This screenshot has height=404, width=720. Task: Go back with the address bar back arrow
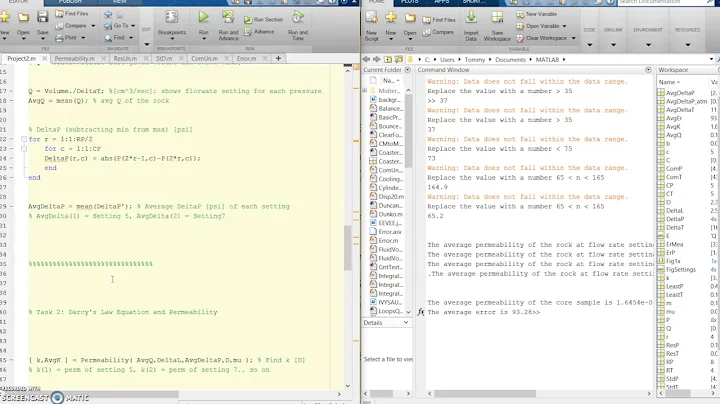coord(366,59)
